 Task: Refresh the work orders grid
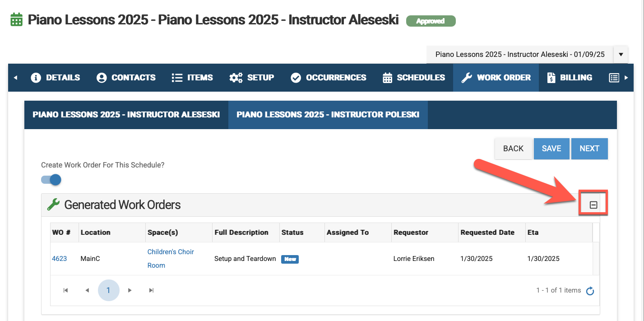coord(590,291)
